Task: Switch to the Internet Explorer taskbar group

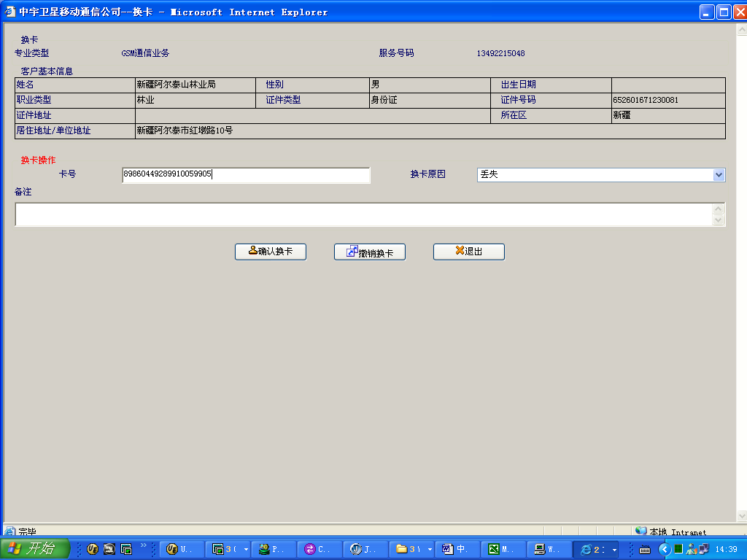Action: pyautogui.click(x=595, y=549)
